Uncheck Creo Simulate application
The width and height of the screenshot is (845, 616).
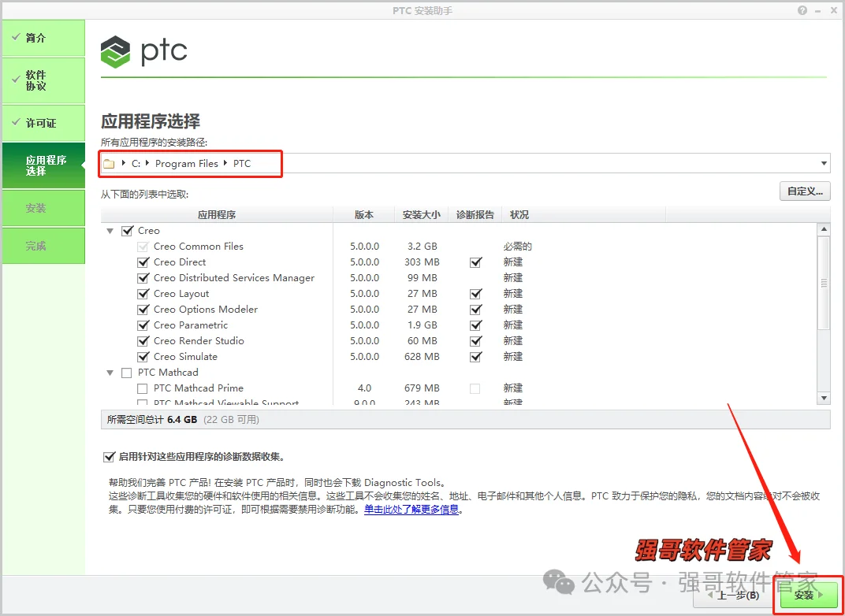tap(143, 357)
